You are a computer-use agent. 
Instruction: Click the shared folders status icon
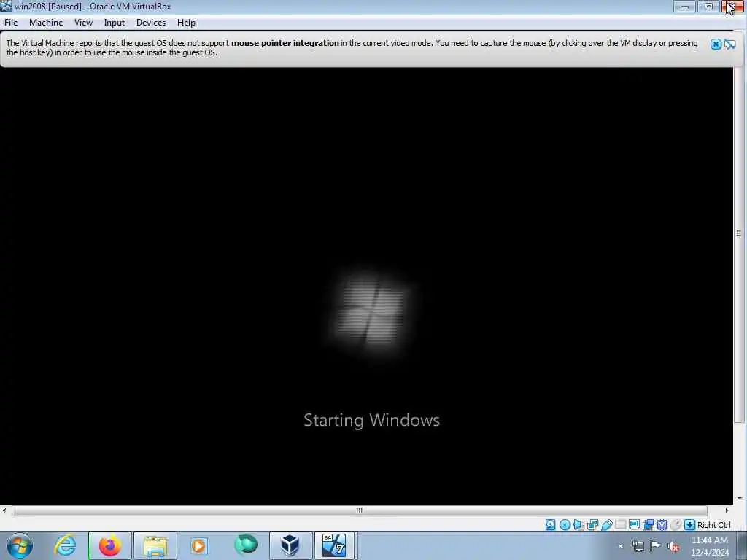(x=620, y=525)
